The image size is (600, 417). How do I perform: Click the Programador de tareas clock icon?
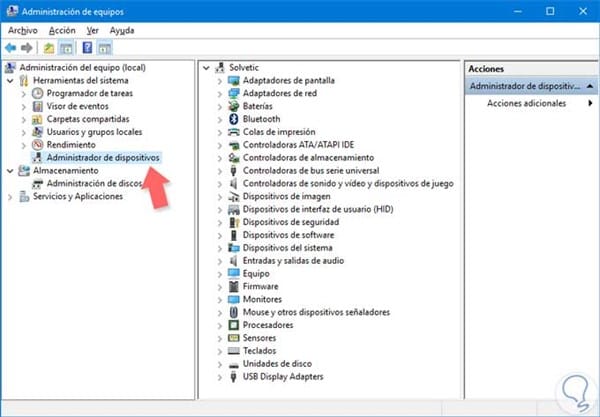click(38, 93)
